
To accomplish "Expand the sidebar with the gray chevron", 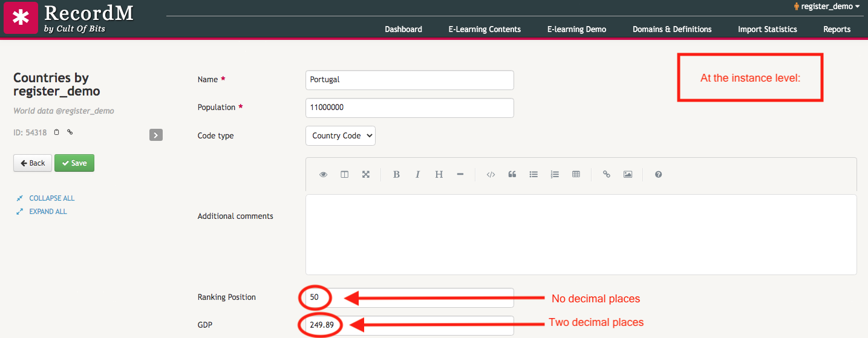I will pyautogui.click(x=156, y=135).
